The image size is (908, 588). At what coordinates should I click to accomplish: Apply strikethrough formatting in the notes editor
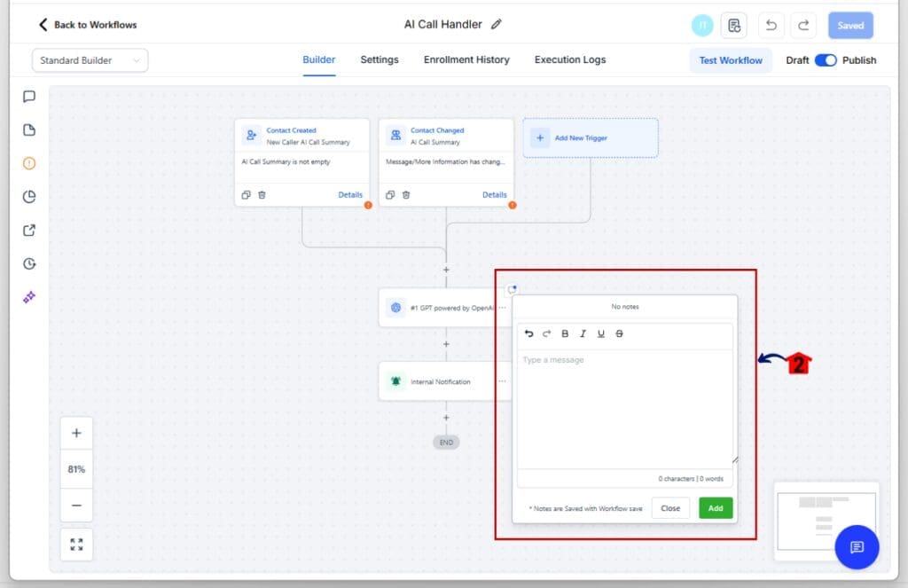(x=619, y=333)
